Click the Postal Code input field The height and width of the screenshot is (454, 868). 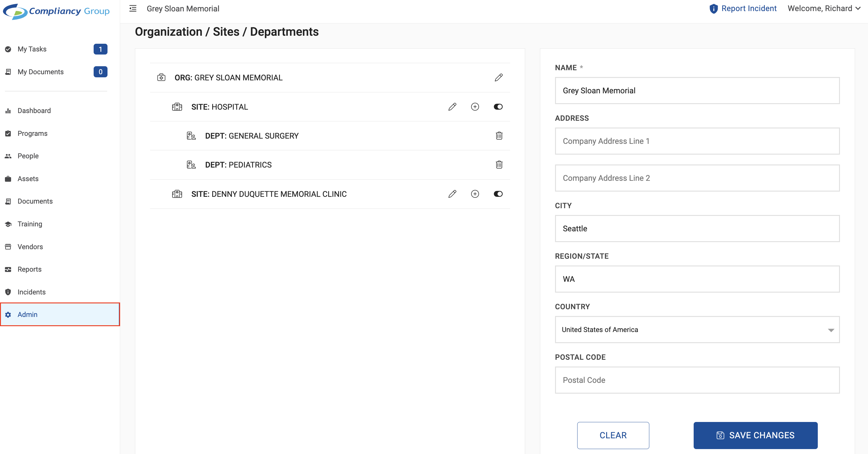(697, 380)
